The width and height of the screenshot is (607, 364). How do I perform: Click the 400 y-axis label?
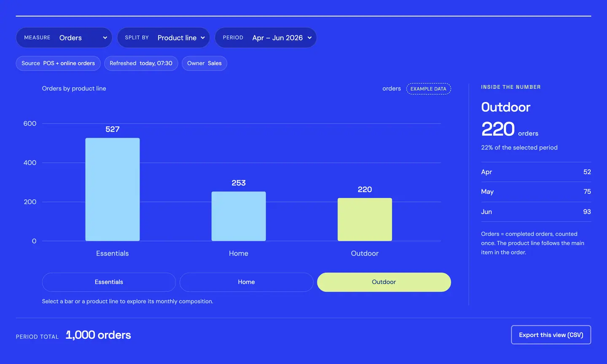tap(30, 163)
